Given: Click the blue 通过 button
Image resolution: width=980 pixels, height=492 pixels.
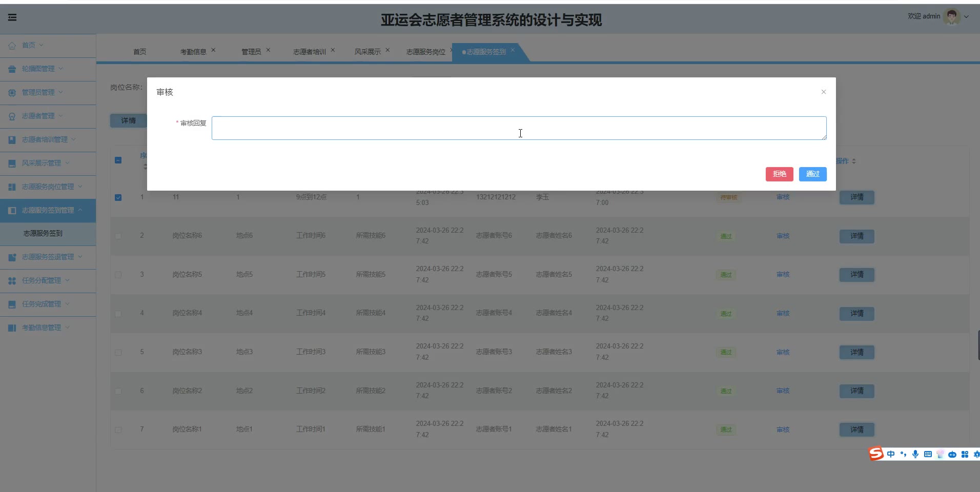Looking at the screenshot, I should click(x=813, y=174).
